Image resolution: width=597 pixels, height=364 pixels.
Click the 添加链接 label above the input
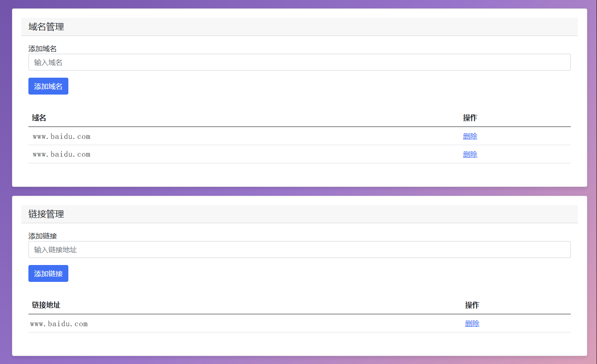point(43,236)
